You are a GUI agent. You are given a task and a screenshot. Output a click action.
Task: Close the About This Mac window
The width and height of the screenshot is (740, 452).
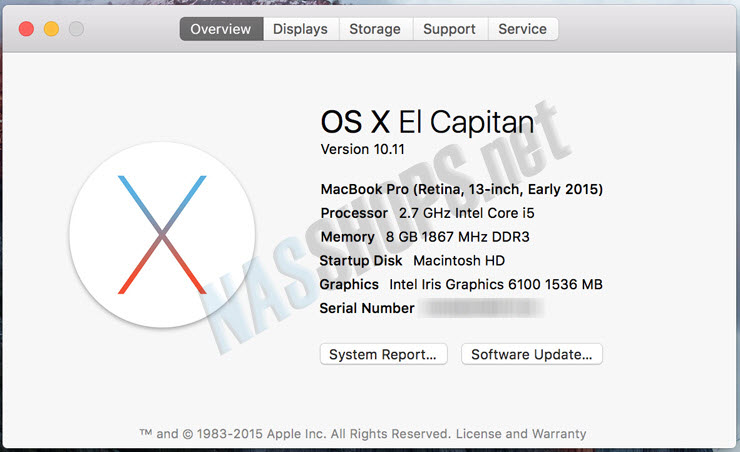click(x=26, y=29)
